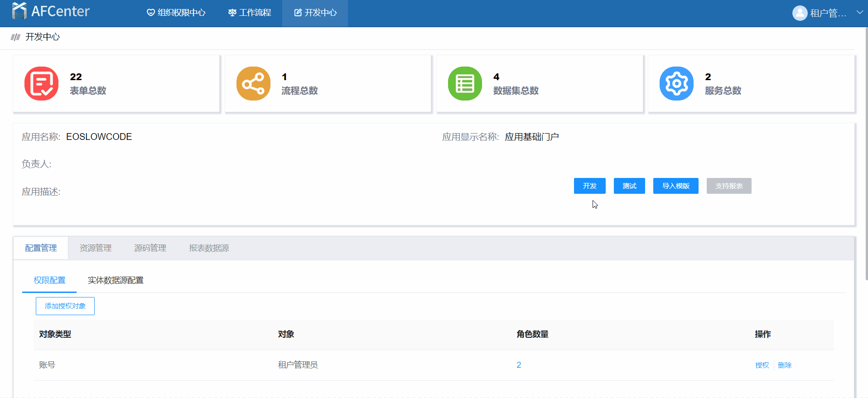868x398 pixels.
Task: Click the breadcrumb stripes icon beside 开发中心
Action: click(16, 37)
